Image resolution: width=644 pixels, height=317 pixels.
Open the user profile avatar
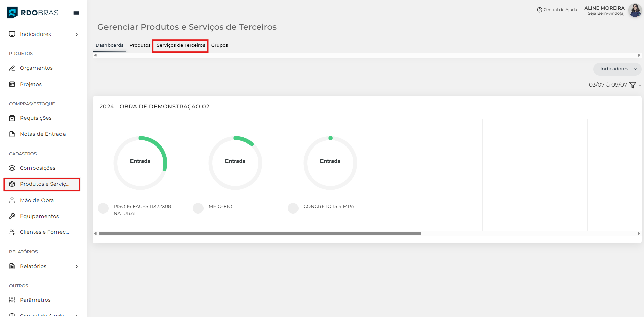635,10
